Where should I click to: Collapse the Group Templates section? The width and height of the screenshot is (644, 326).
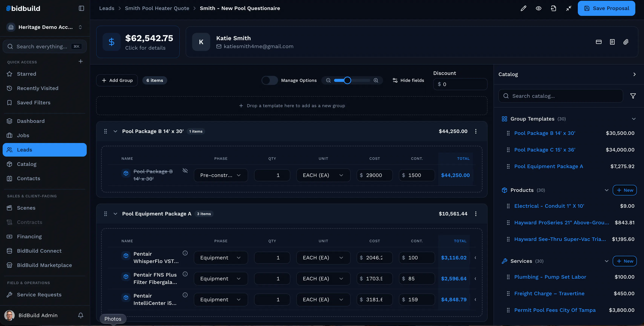tap(633, 119)
